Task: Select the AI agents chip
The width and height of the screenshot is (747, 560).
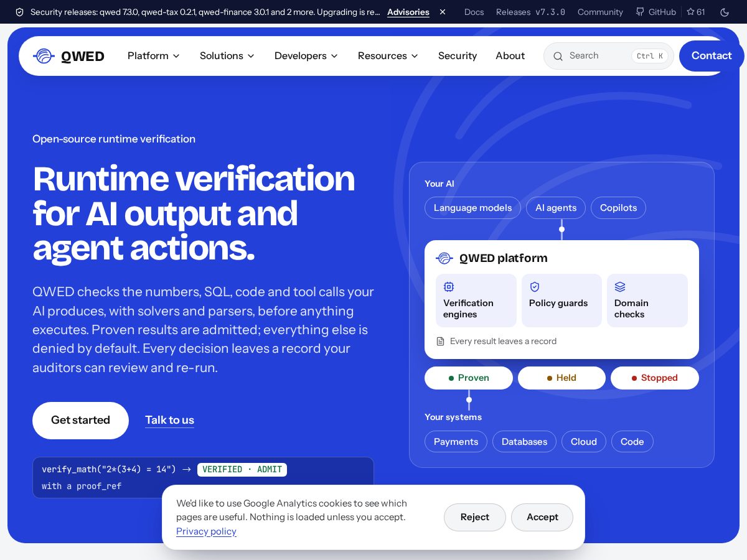Action: click(x=556, y=208)
